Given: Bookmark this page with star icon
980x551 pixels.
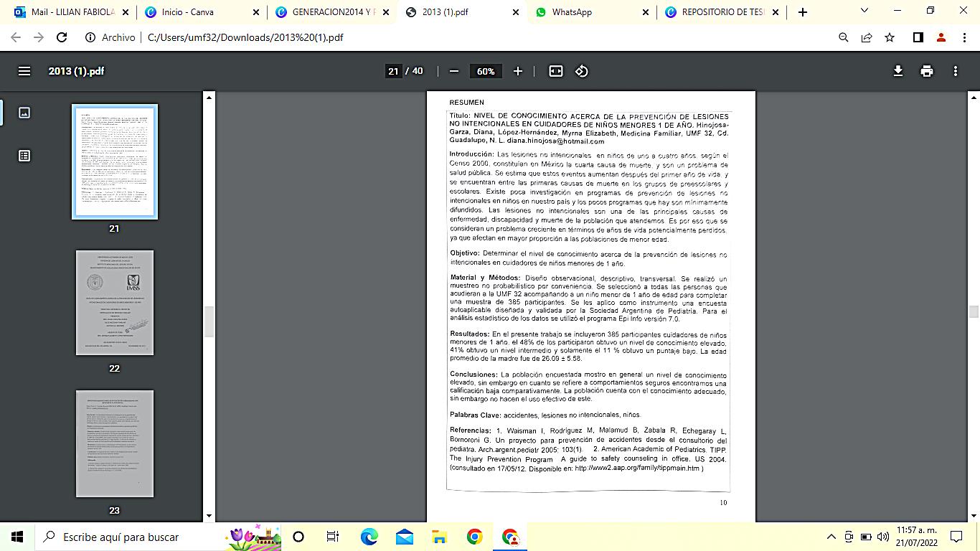Looking at the screenshot, I should click(x=890, y=37).
